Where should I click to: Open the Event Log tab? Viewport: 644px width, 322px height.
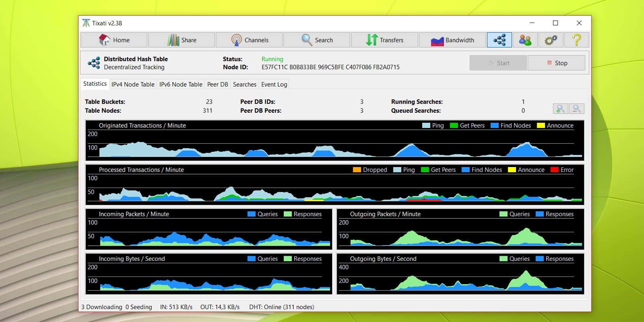274,85
